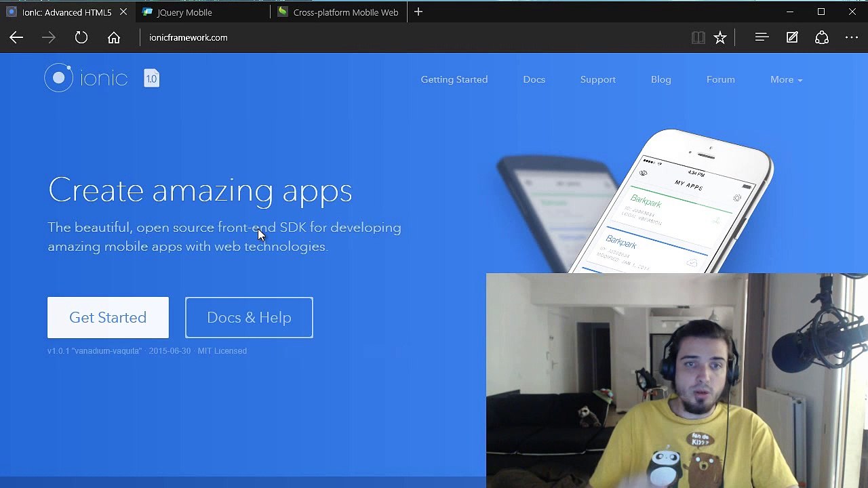Screen dimensions: 868x488
Task: Open the Getting Started nav link
Action: pyautogui.click(x=454, y=79)
